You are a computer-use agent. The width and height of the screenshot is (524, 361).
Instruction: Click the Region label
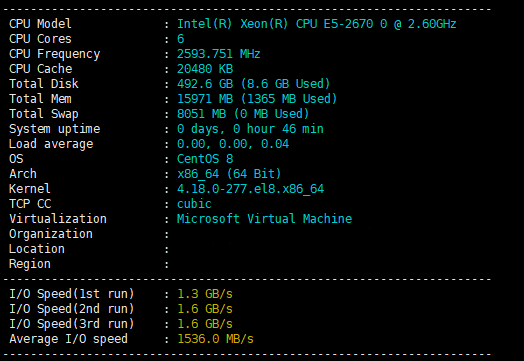(30, 264)
